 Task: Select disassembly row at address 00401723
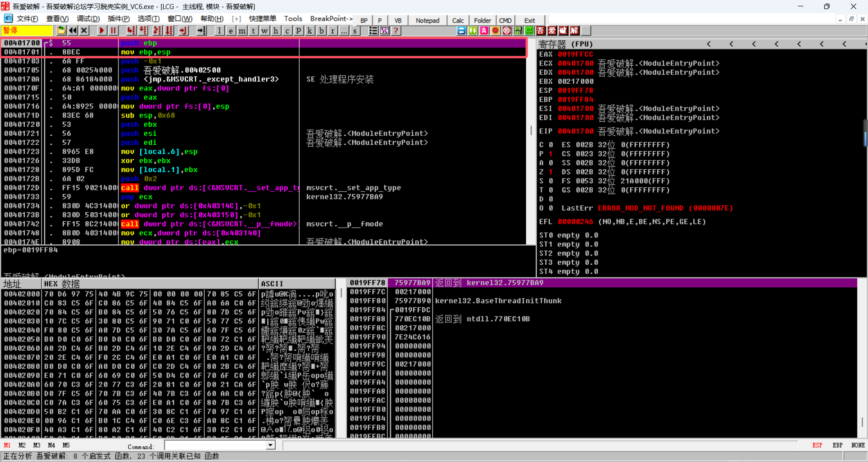(x=264, y=152)
